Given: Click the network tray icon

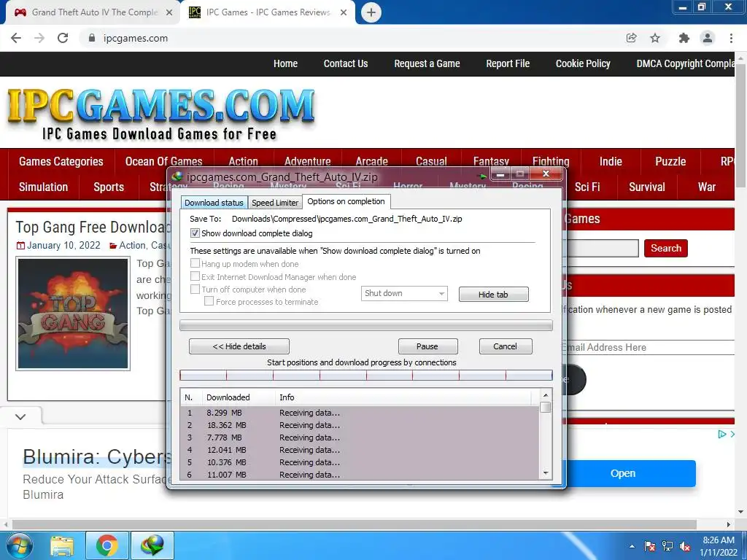Looking at the screenshot, I should click(667, 546).
